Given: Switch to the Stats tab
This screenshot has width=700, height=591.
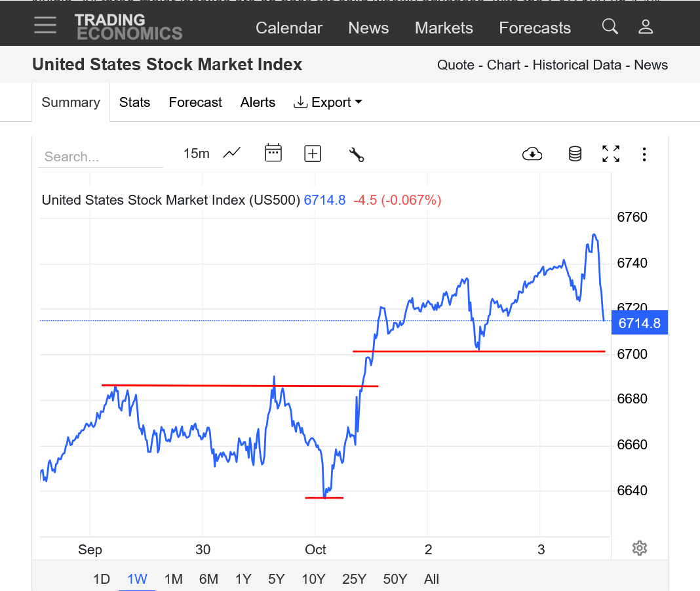Looking at the screenshot, I should coord(134,102).
